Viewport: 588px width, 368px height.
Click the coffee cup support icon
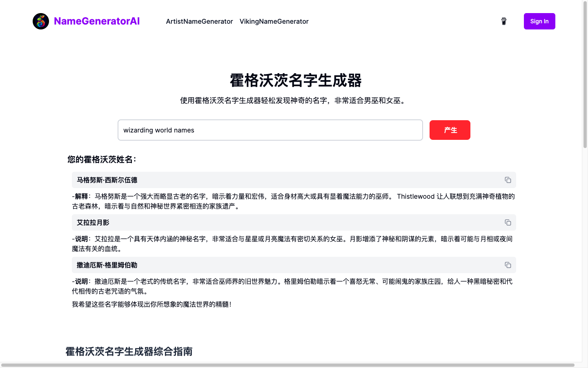coord(503,21)
